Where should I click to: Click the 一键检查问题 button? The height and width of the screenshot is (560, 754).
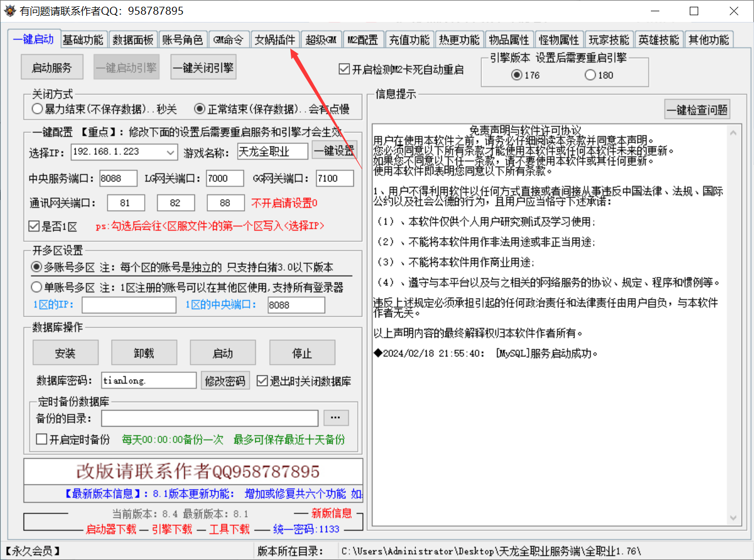pyautogui.click(x=698, y=110)
